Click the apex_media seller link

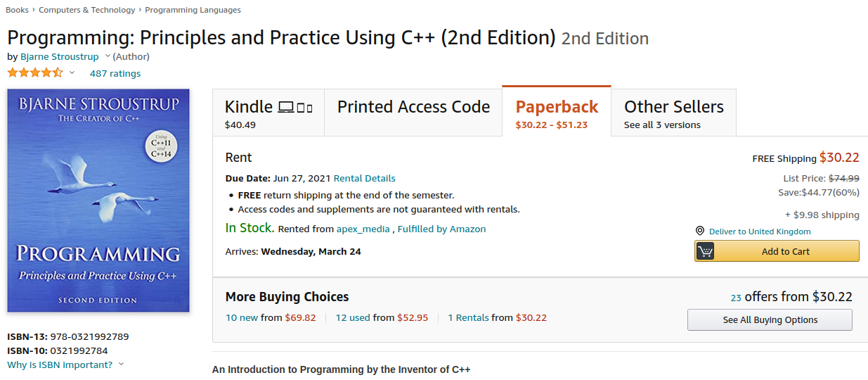coord(363,229)
